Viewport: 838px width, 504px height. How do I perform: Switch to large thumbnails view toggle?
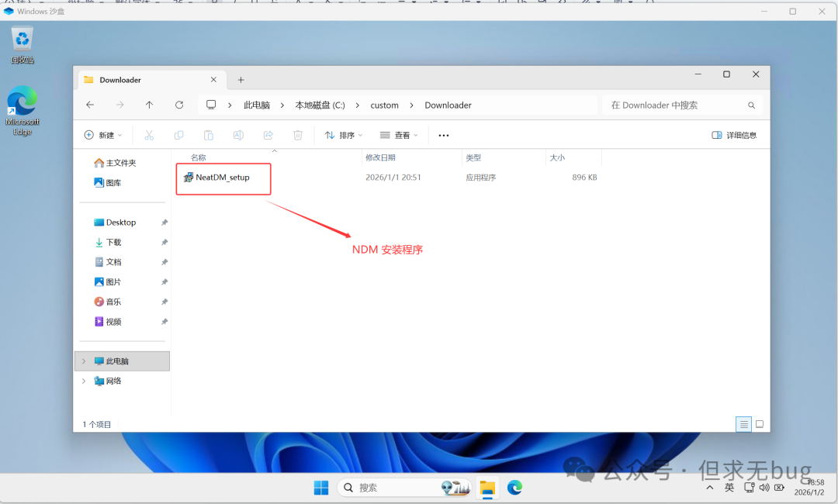[x=760, y=424]
